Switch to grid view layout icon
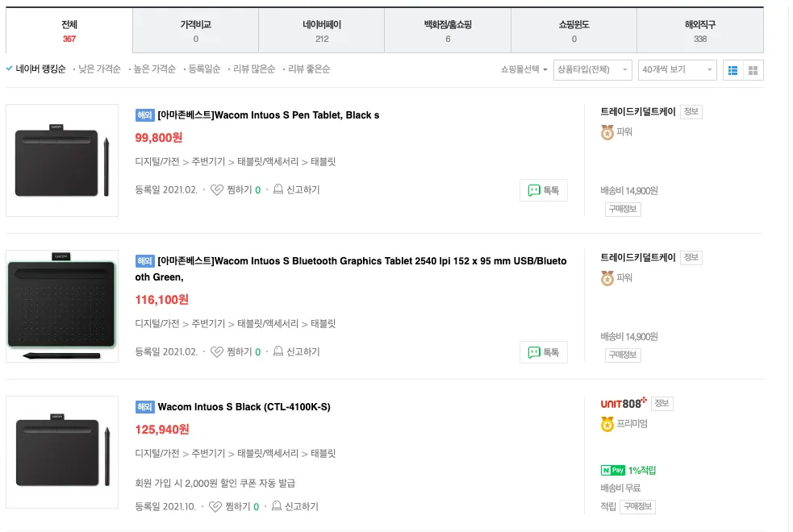Viewport: 793px width, 532px height. (753, 70)
